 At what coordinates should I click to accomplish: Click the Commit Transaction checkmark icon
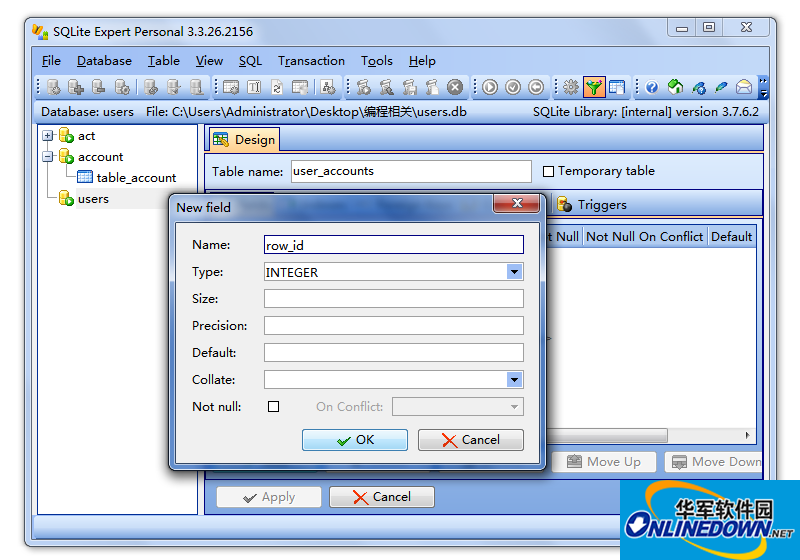(x=513, y=87)
